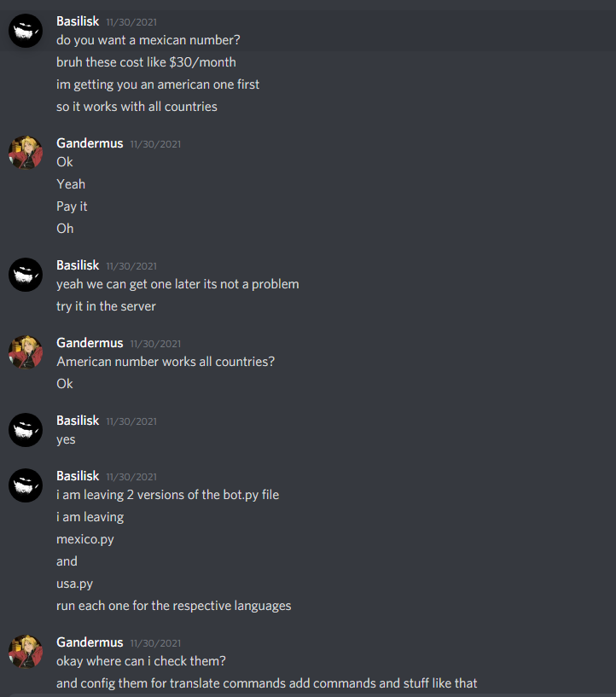616x697 pixels.
Task: Click Basilisk's avatar on the first message
Action: coord(26,31)
